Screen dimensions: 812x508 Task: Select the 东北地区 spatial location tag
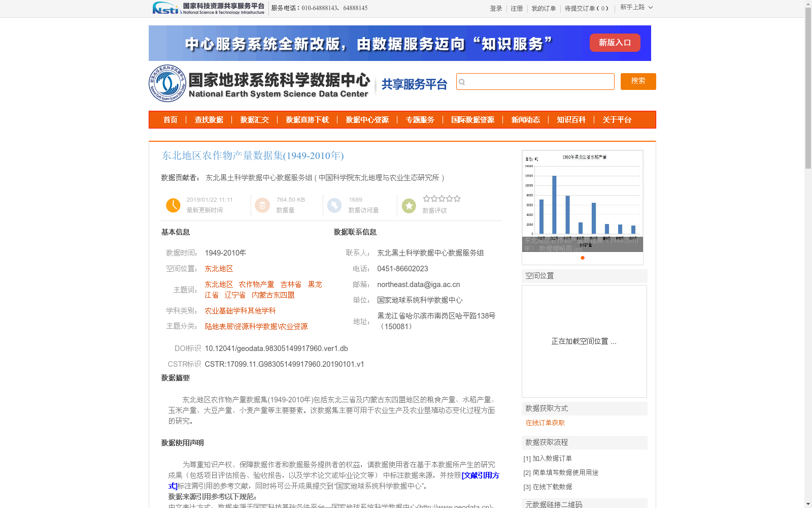coord(219,268)
